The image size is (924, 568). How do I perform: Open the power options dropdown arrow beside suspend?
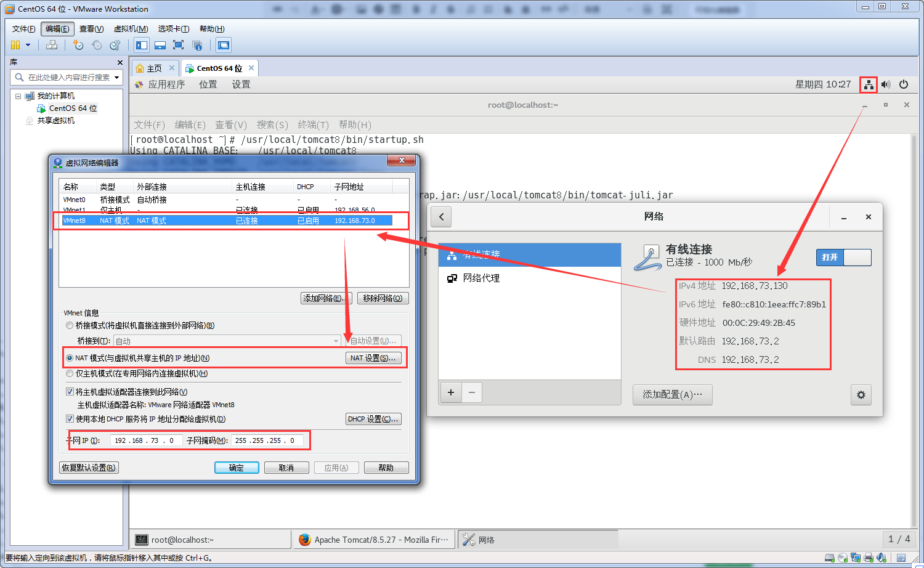[28, 45]
